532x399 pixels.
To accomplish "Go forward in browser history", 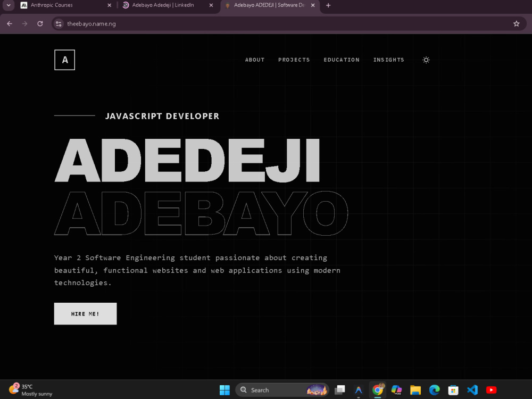I will point(25,24).
